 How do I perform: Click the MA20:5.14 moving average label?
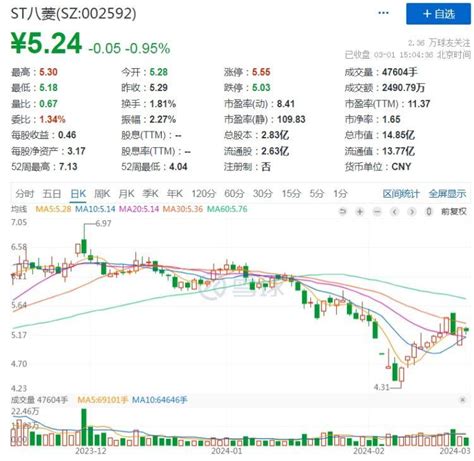point(139,209)
